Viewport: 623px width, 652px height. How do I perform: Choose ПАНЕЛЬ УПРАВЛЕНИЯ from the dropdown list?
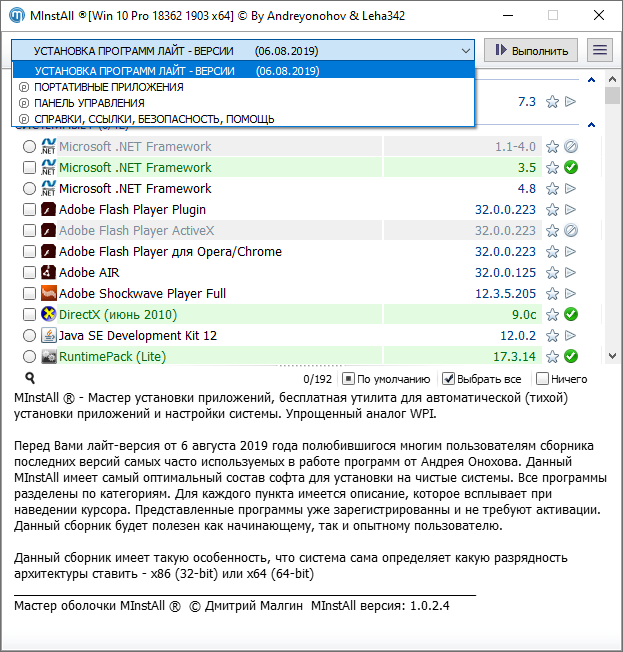point(244,103)
